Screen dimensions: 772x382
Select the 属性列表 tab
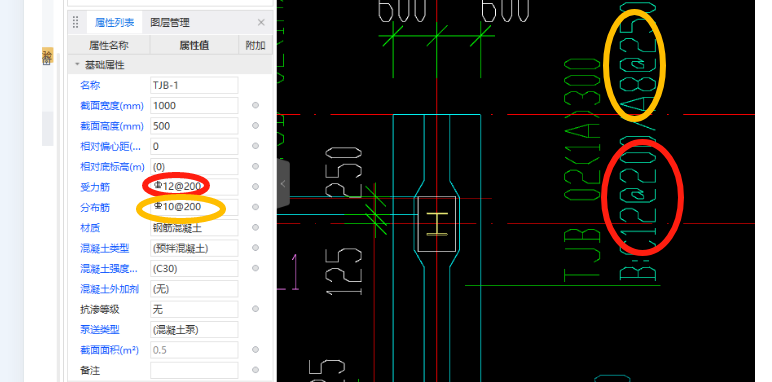[114, 23]
